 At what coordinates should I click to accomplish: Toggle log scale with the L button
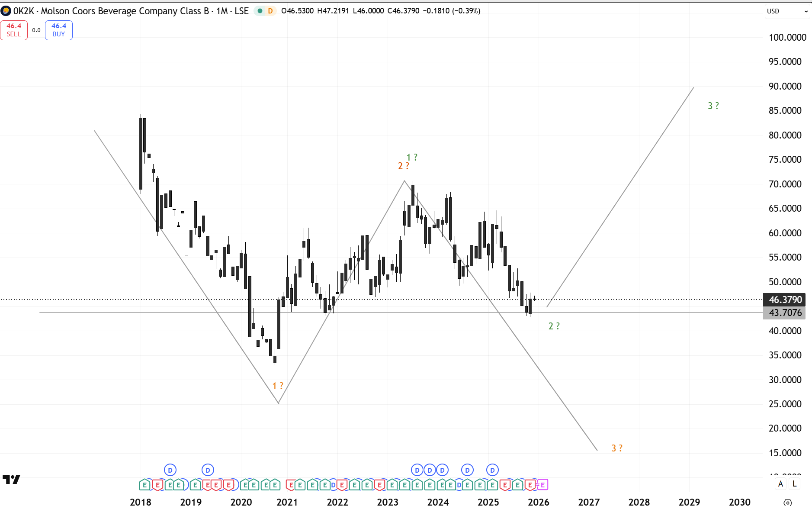tap(795, 484)
